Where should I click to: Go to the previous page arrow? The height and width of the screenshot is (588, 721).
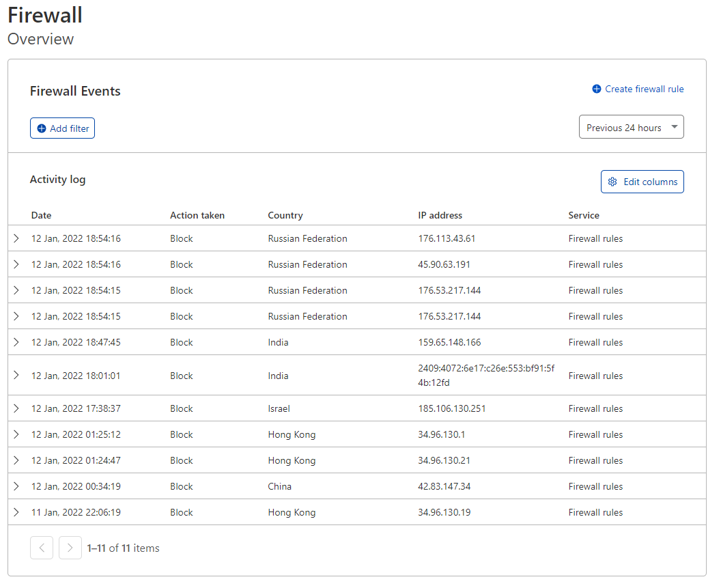[x=42, y=548]
